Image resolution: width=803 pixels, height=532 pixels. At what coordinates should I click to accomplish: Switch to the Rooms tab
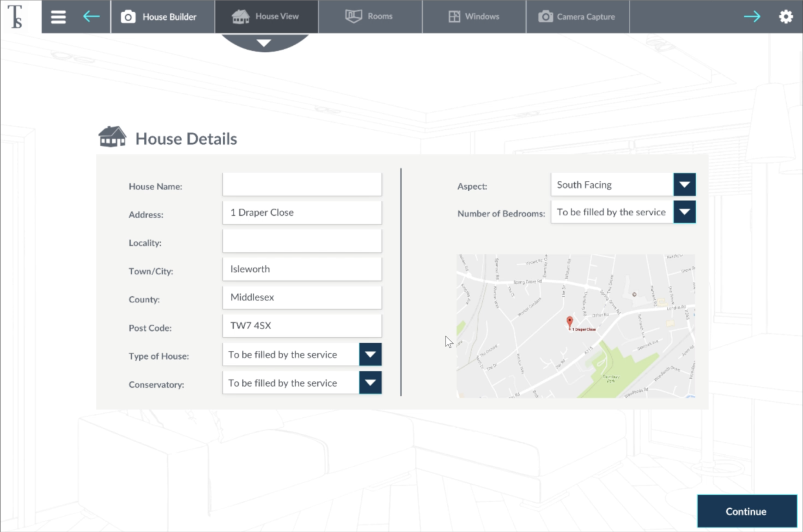click(x=370, y=16)
